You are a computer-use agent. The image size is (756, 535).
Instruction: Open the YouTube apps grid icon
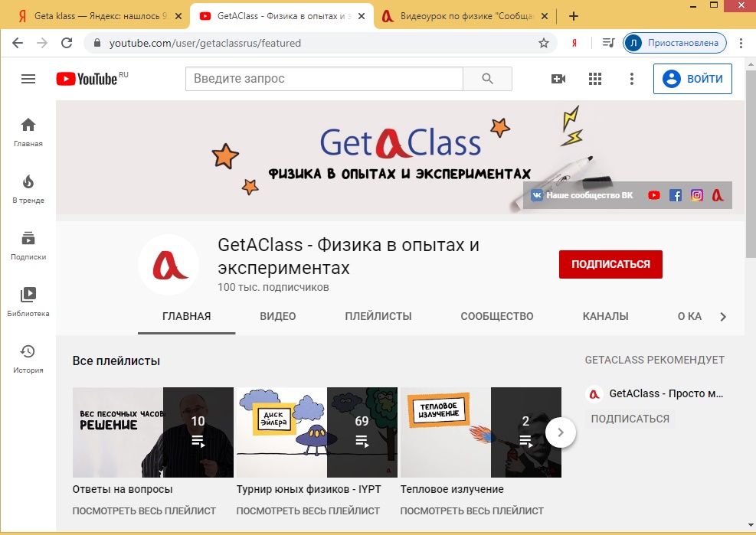[595, 79]
